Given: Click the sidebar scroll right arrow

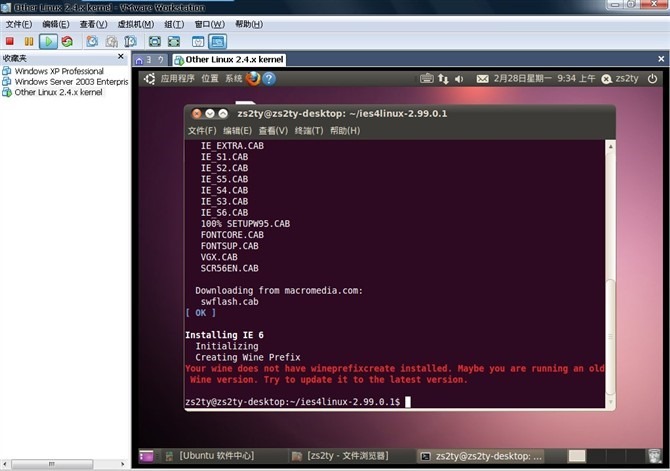Looking at the screenshot, I should [x=123, y=464].
